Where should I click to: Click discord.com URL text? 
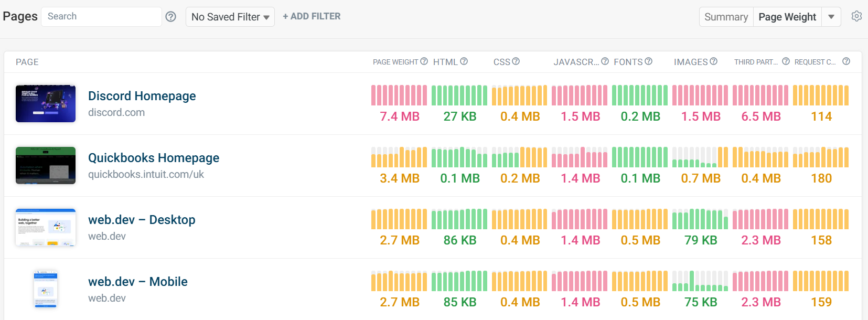click(116, 112)
